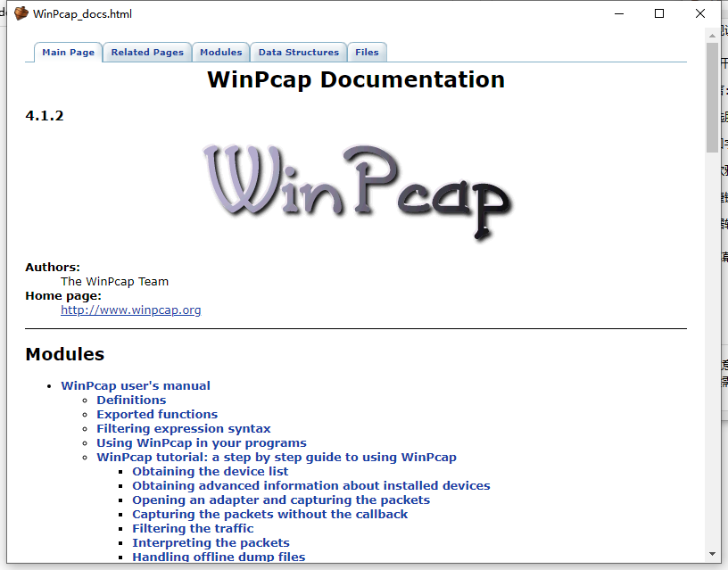Open Opening an adapter and capturing packets

pyautogui.click(x=281, y=500)
